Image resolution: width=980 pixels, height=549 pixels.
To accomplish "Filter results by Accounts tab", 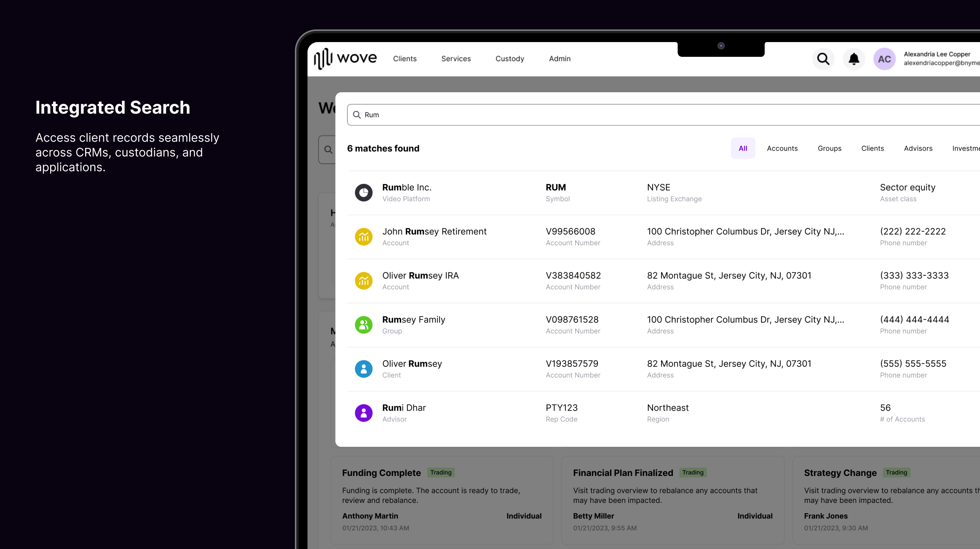I will tap(782, 148).
